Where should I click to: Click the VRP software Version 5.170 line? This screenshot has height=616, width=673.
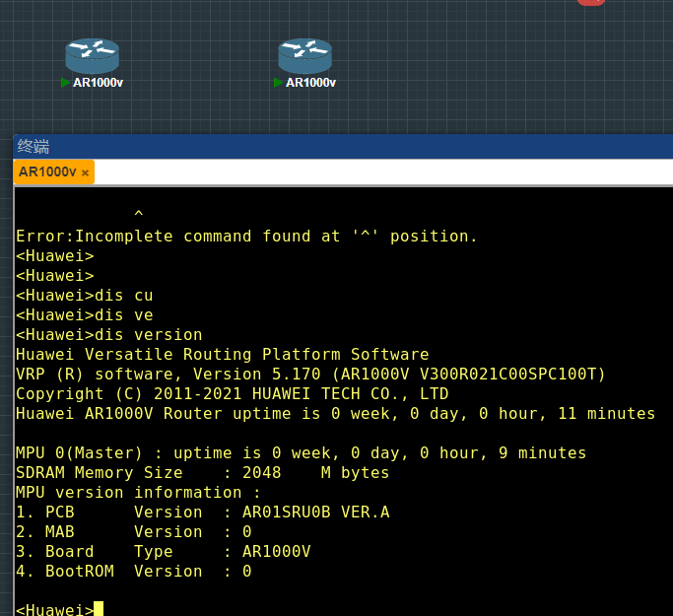click(310, 375)
